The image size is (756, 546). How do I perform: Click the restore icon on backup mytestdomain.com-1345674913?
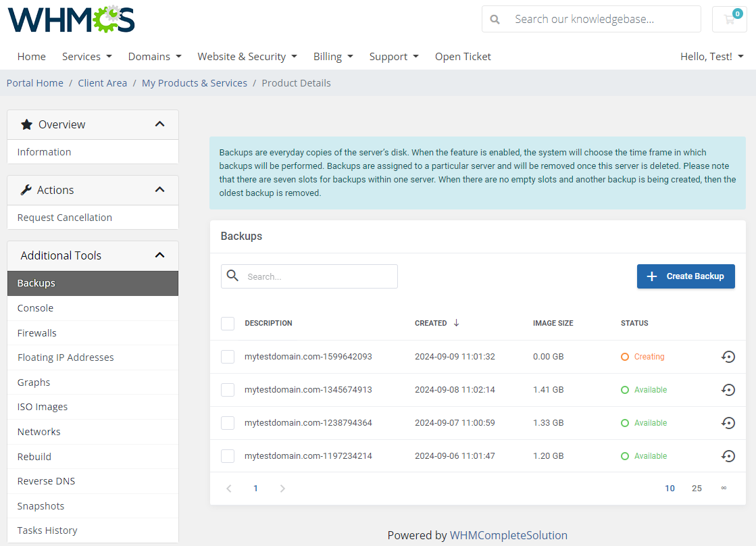[x=728, y=389]
